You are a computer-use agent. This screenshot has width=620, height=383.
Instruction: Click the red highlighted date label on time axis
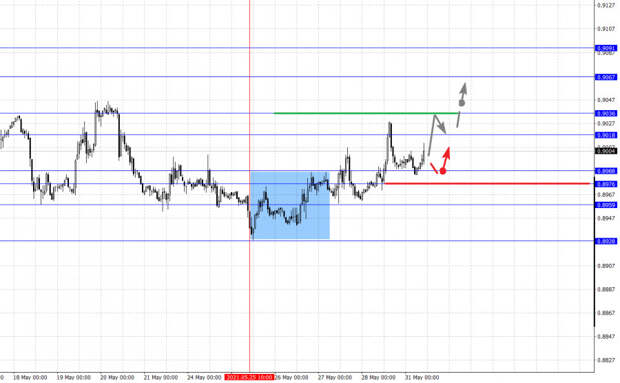[x=249, y=377]
